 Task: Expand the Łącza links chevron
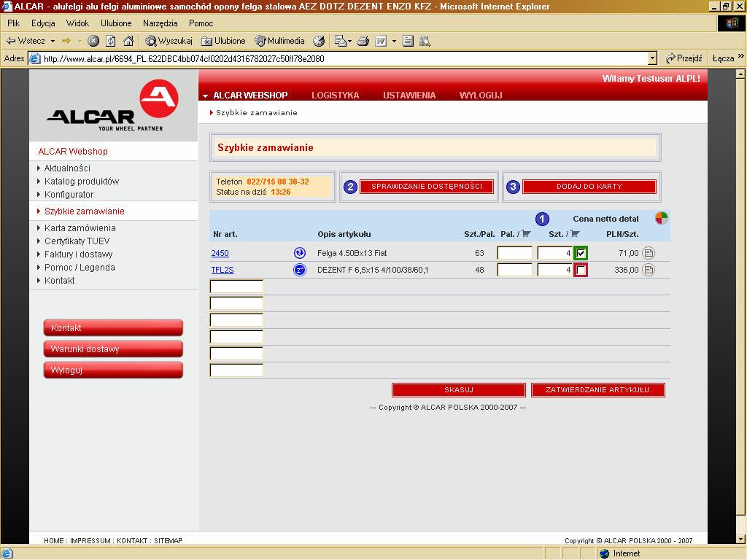tap(741, 57)
